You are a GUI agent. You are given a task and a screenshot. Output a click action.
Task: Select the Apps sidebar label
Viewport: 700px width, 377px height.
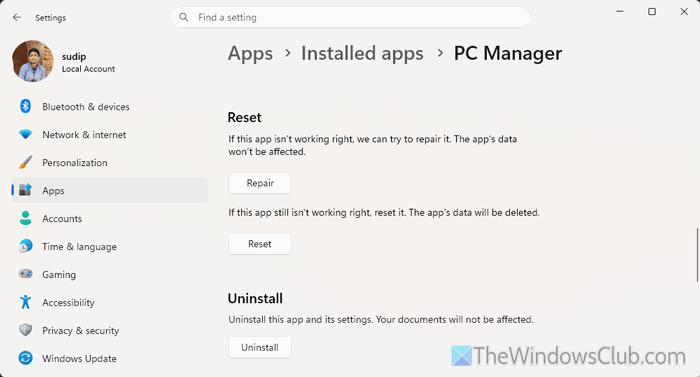tap(53, 191)
